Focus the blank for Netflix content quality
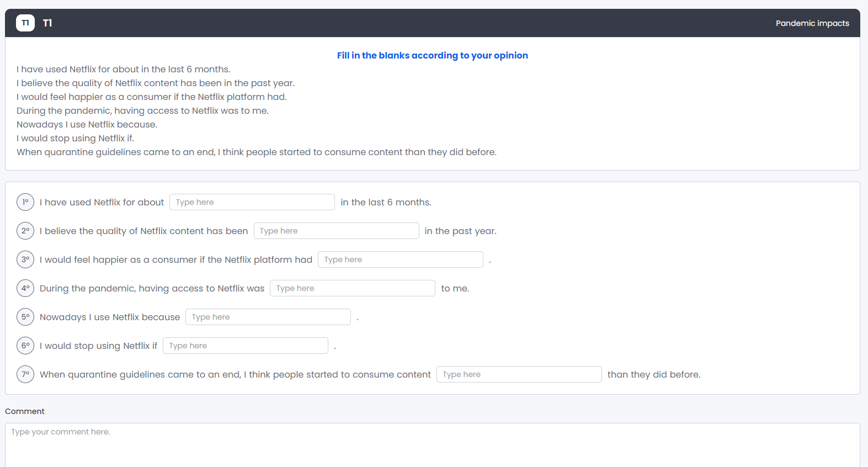Image resolution: width=868 pixels, height=467 pixels. (336, 231)
